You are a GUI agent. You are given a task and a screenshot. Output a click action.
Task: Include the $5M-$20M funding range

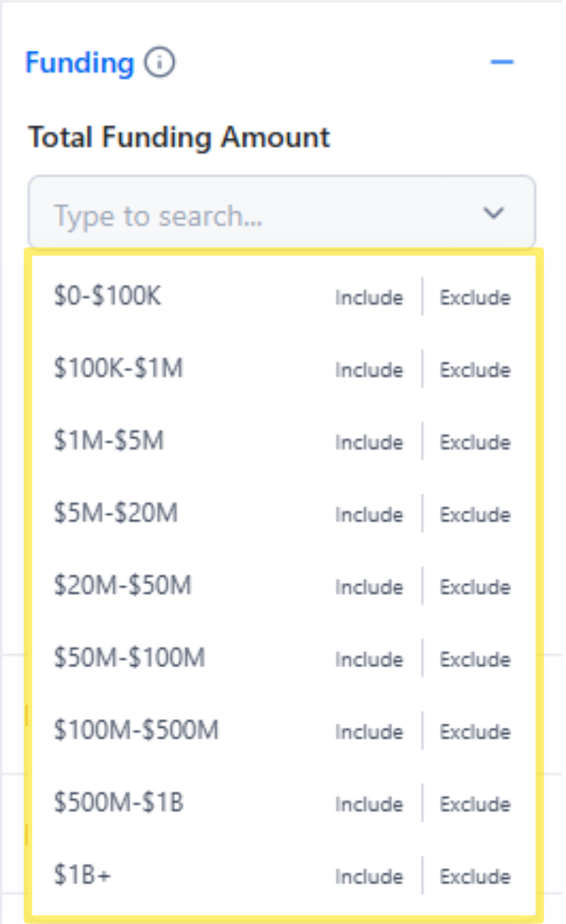[x=368, y=515]
